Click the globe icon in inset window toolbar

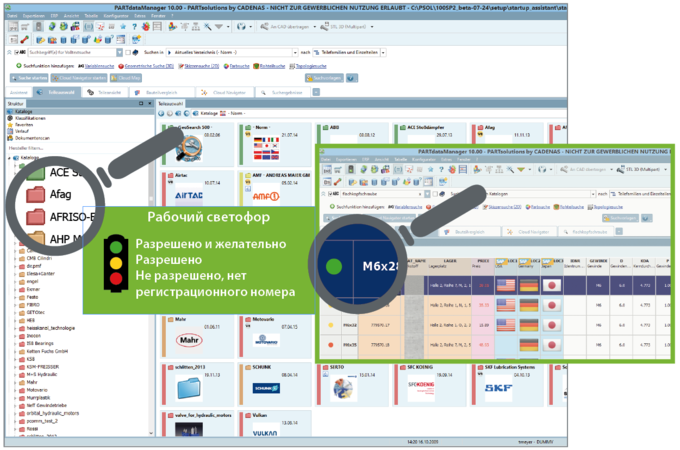pos(542,170)
